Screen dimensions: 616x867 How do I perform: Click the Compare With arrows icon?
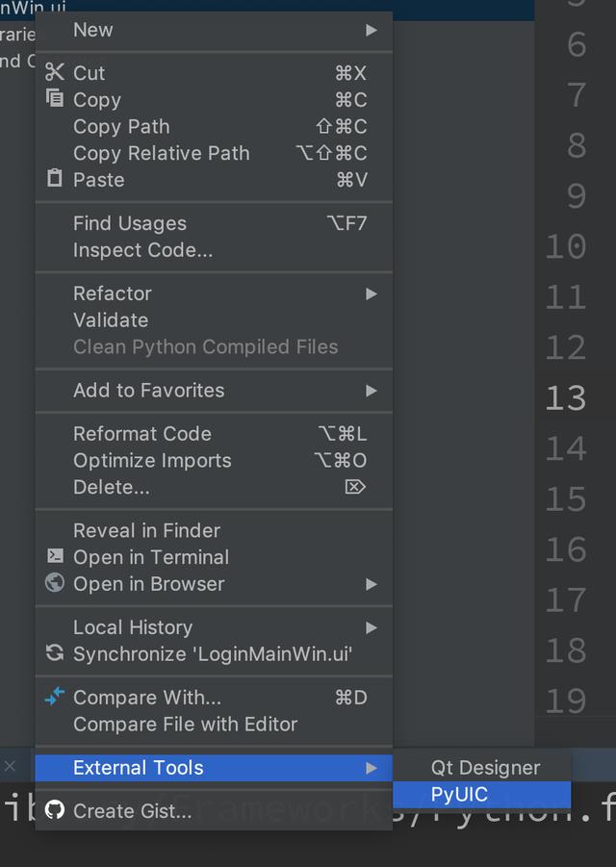(54, 696)
